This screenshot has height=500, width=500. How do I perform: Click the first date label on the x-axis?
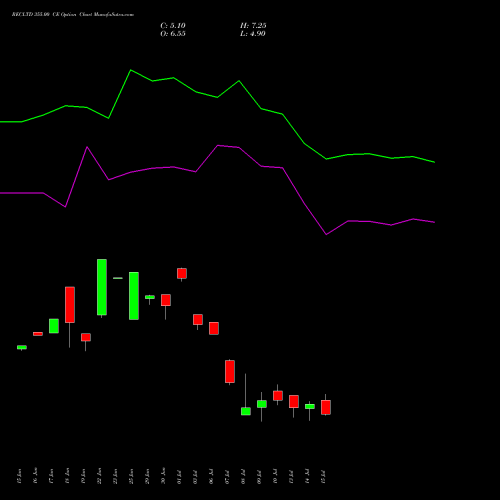[x=19, y=476]
